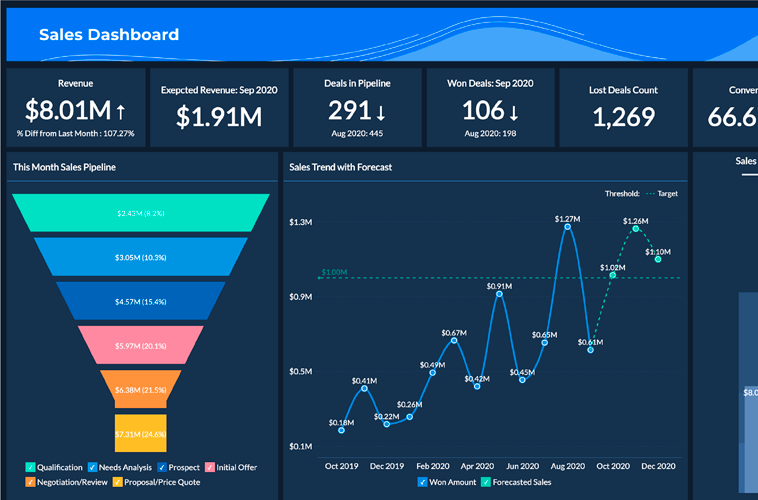Click the Won Deals down arrow

click(x=513, y=110)
